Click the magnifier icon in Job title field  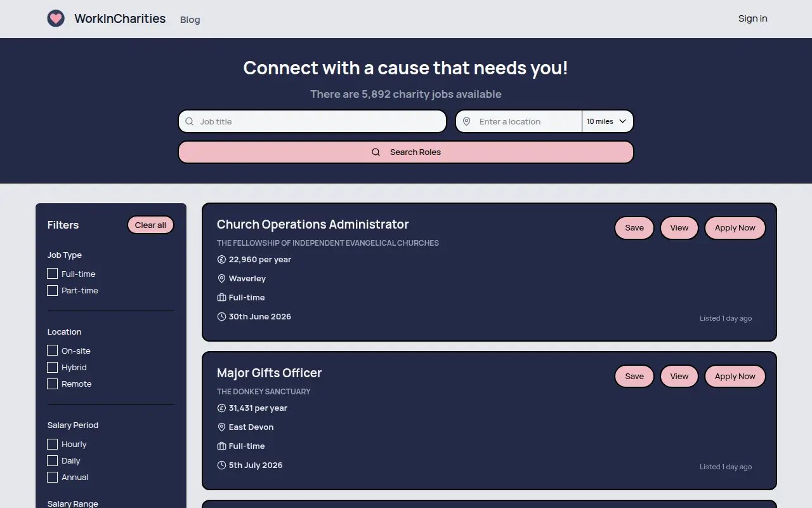tap(190, 121)
